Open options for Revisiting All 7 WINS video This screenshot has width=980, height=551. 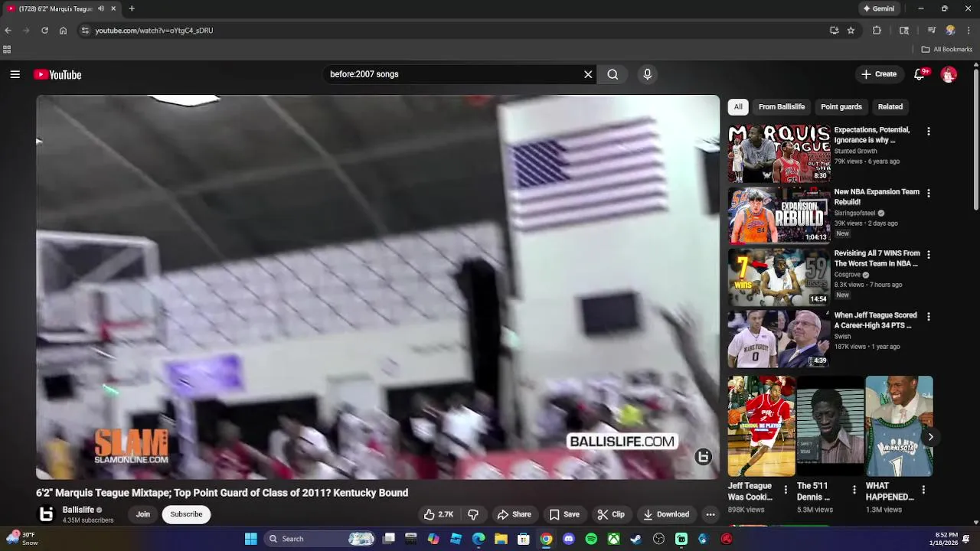[x=929, y=255]
